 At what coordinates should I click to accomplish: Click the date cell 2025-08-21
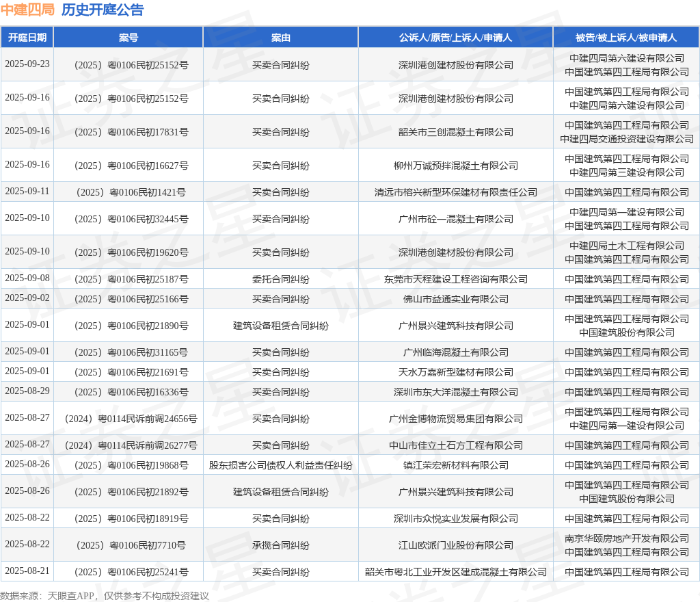pyautogui.click(x=27, y=571)
